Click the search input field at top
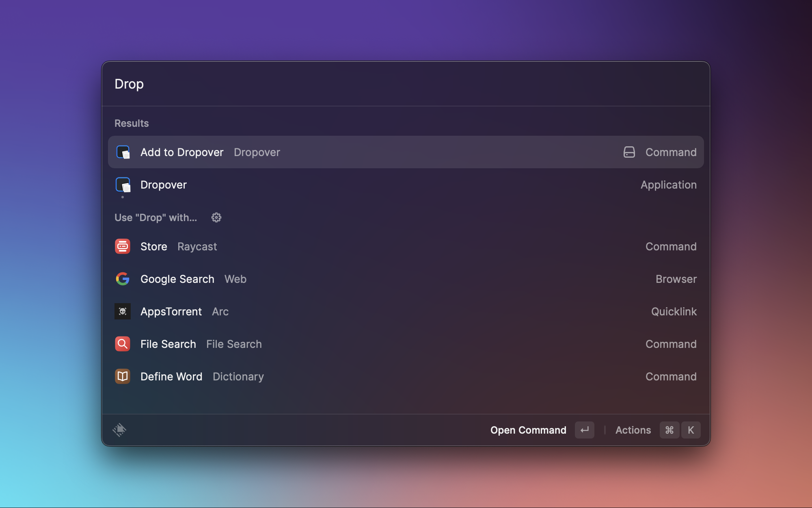Screen dimensions: 812x508 [406, 83]
